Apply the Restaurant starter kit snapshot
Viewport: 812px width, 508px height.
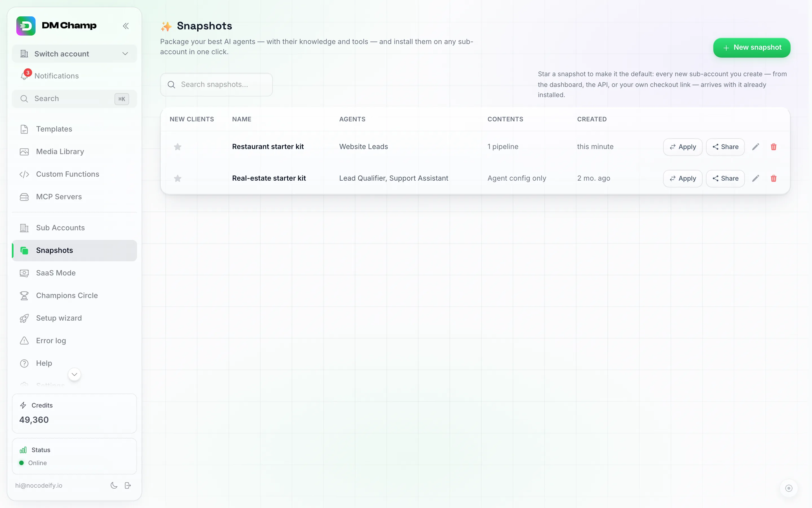click(x=683, y=147)
